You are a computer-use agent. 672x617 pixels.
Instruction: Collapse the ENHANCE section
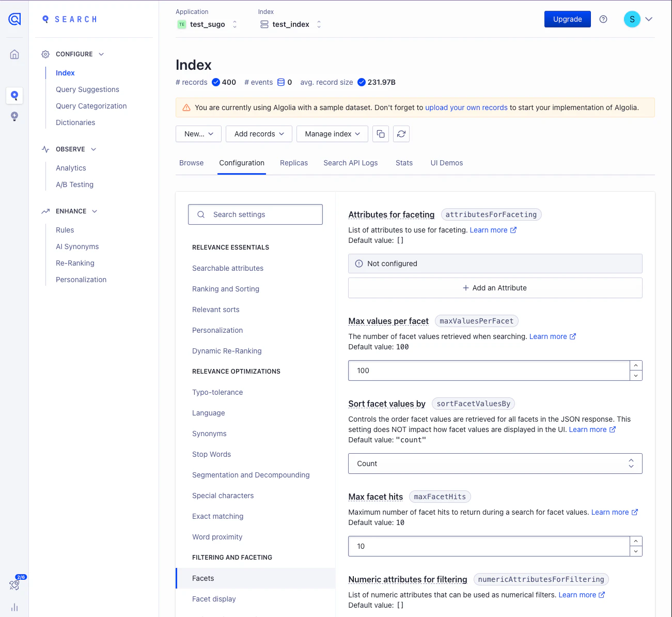pyautogui.click(x=95, y=211)
